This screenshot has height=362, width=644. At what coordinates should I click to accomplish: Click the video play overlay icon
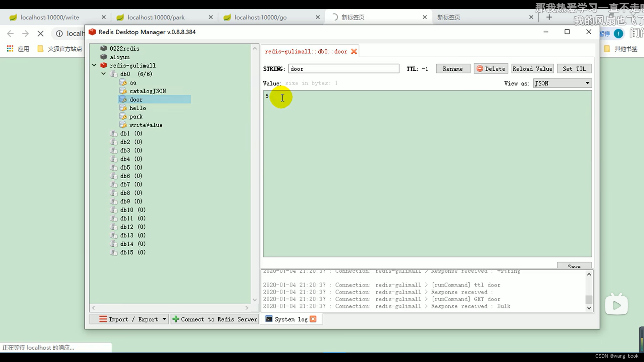click(x=616, y=304)
